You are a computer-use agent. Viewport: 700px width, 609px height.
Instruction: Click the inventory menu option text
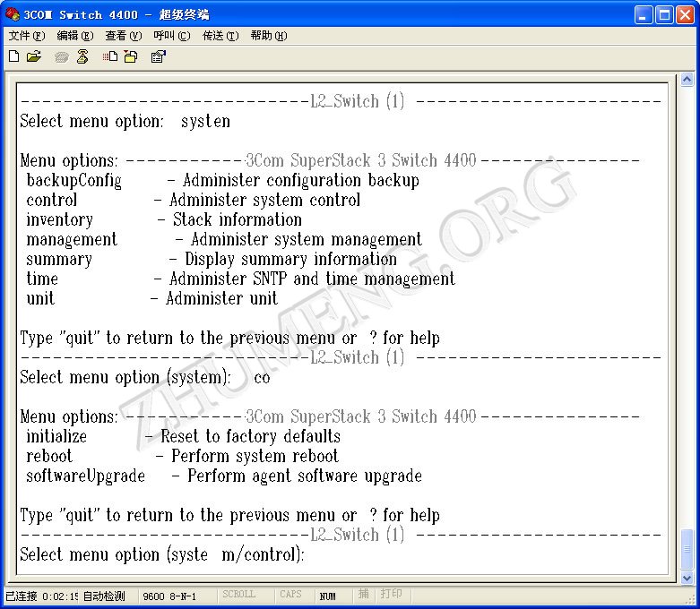[x=59, y=220]
